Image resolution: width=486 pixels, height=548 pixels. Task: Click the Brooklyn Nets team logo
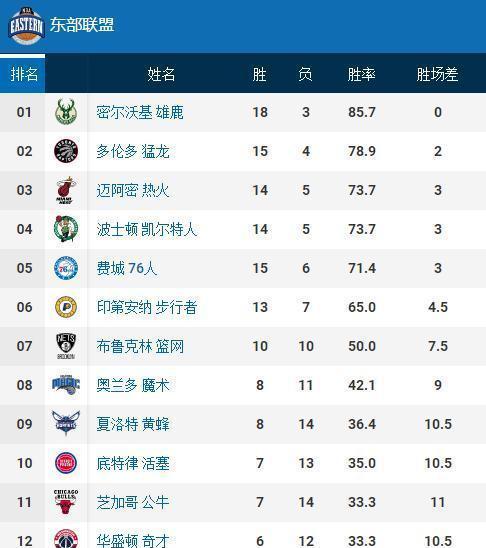coord(66,346)
